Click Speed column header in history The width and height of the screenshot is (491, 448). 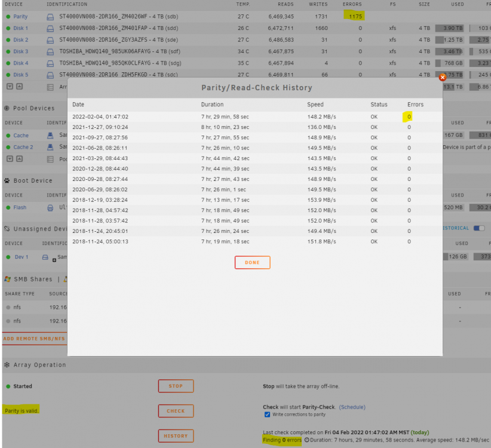pos(315,105)
